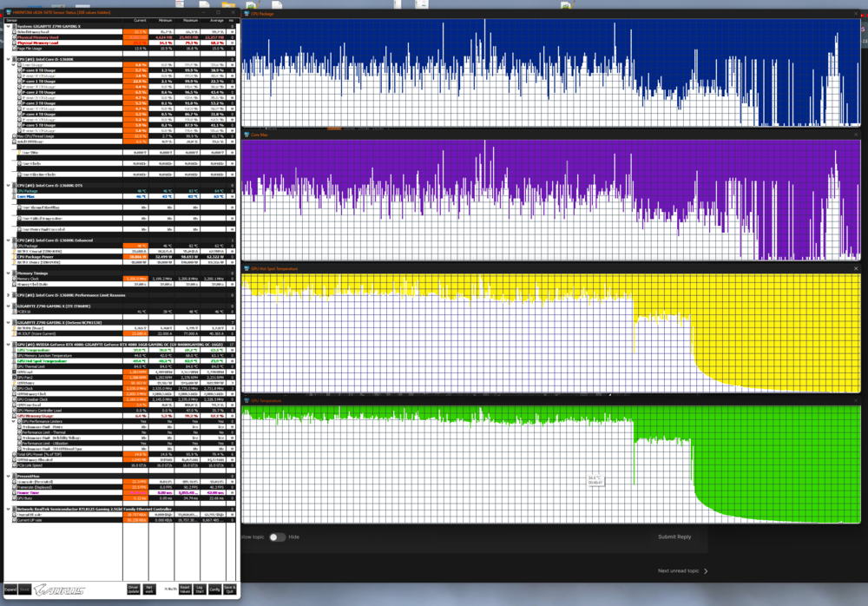The height and width of the screenshot is (606, 868).
Task: Click the thermometer icon beside GPU Thermal Limit
Action: pyautogui.click(x=15, y=366)
